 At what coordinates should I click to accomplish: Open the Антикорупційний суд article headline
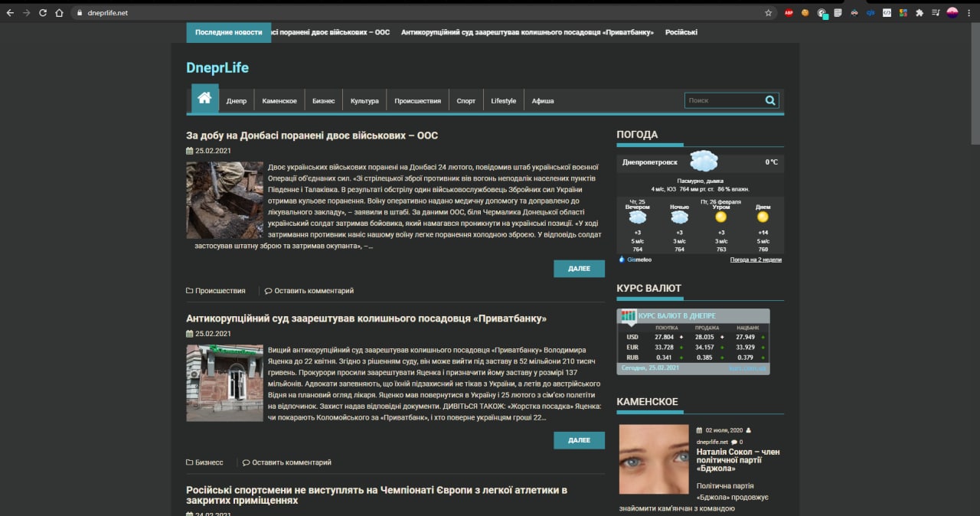(x=367, y=318)
